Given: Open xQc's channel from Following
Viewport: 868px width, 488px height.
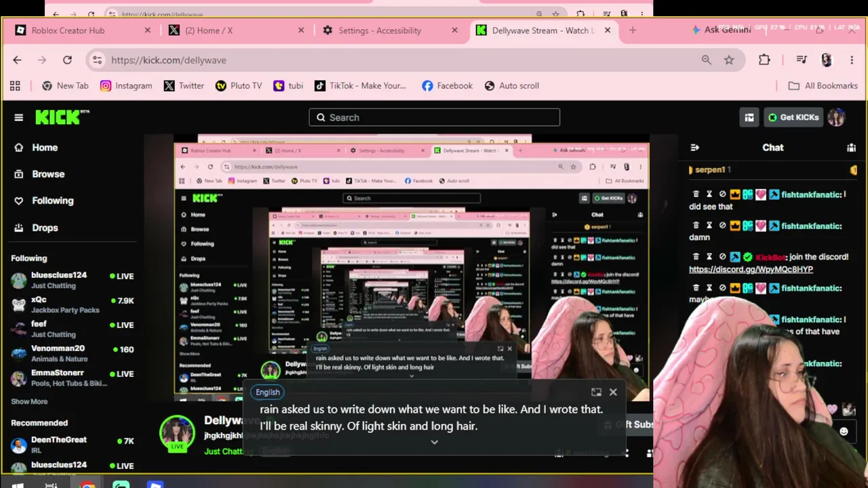Looking at the screenshot, I should point(73,304).
